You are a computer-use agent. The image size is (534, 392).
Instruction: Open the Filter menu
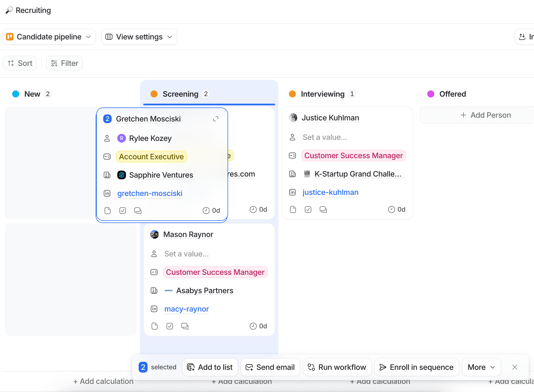(x=64, y=63)
